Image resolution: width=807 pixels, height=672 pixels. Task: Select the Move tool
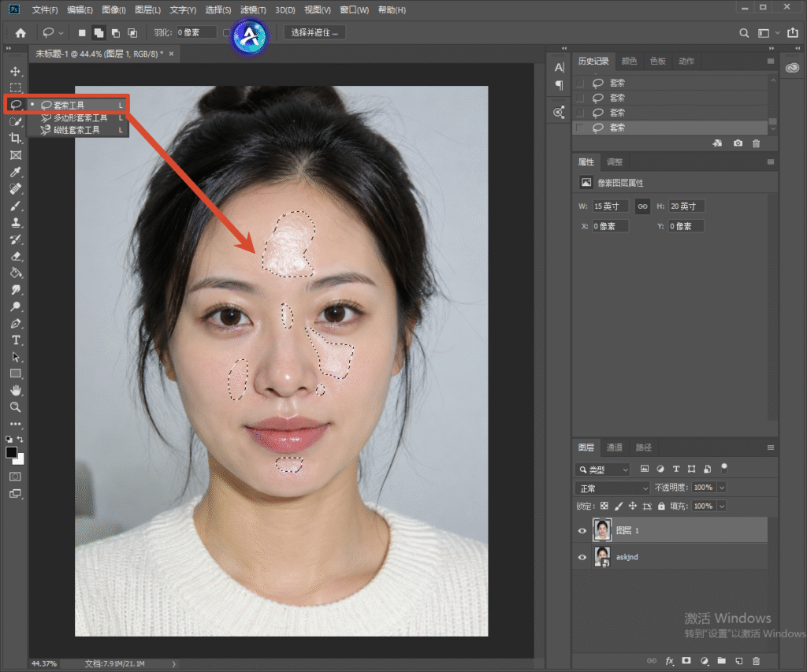point(16,71)
